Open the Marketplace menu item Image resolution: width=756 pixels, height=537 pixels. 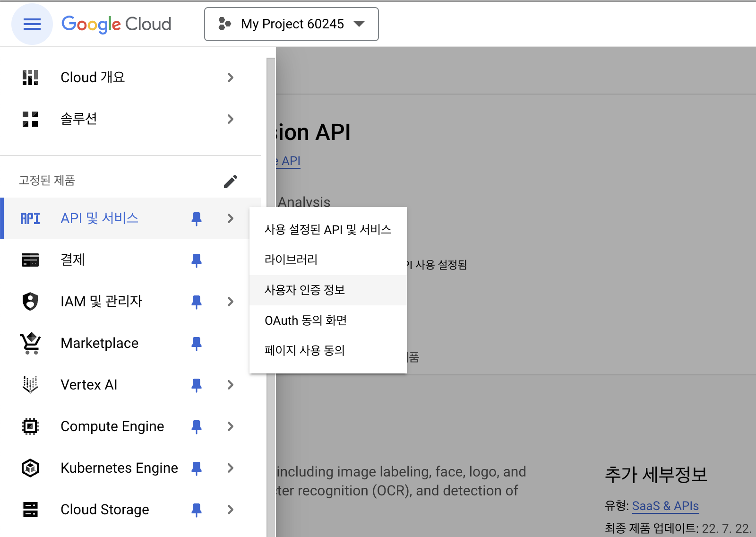coord(130,343)
